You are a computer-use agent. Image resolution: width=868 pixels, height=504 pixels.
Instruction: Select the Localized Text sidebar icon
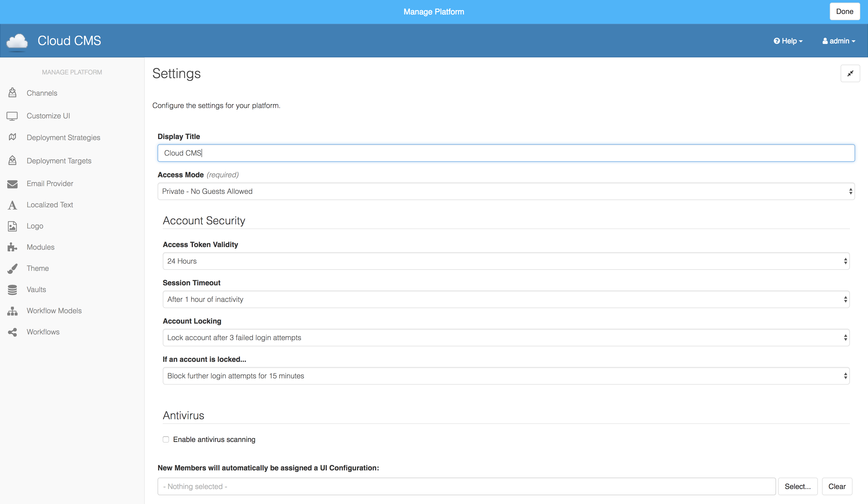pyautogui.click(x=12, y=205)
